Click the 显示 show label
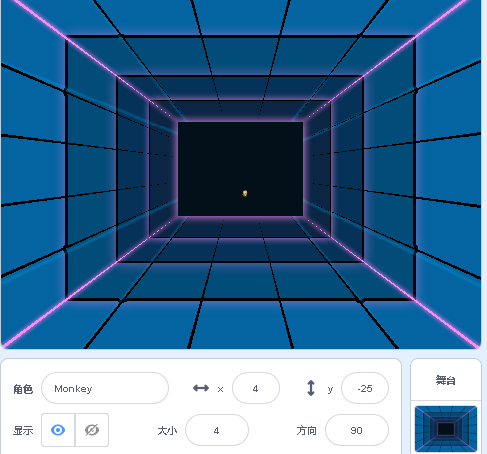Screen dimensions: 487x454 tap(23, 431)
